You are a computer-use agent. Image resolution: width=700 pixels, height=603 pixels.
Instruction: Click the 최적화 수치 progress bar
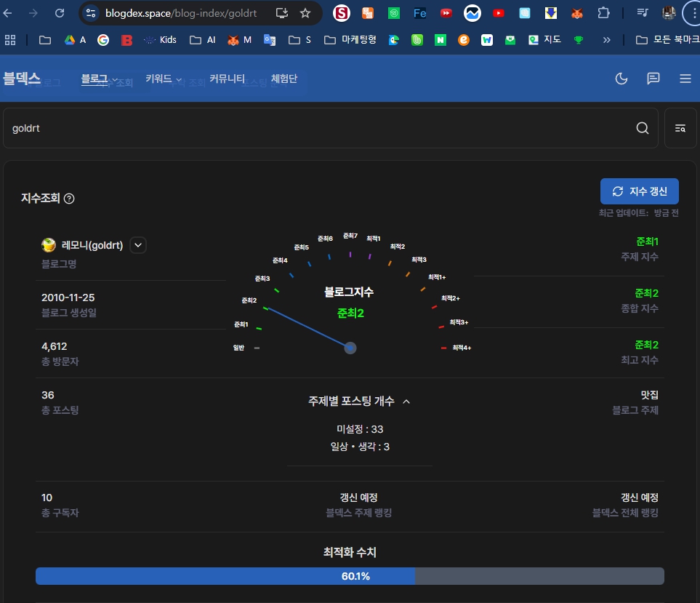tap(350, 576)
